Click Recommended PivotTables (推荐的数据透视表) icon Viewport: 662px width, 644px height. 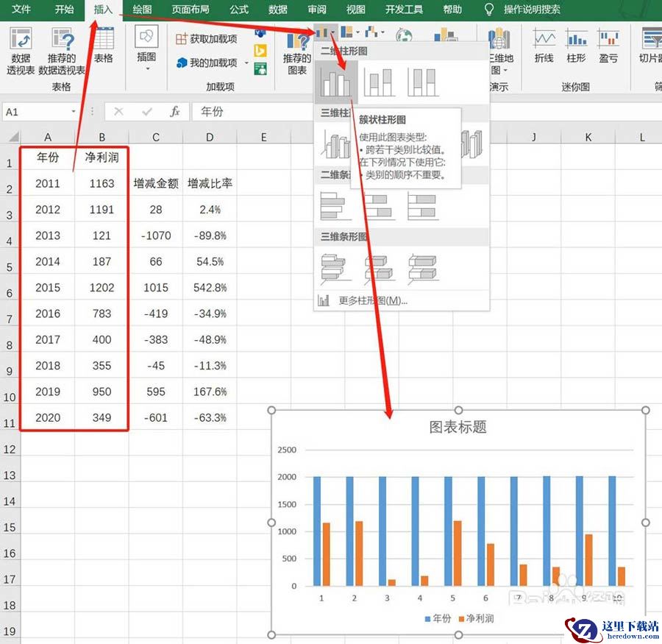click(62, 51)
